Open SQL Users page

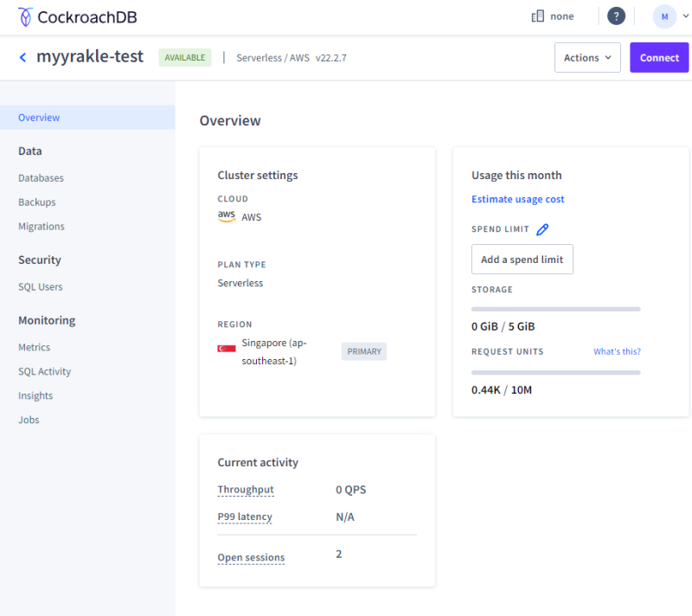[40, 287]
